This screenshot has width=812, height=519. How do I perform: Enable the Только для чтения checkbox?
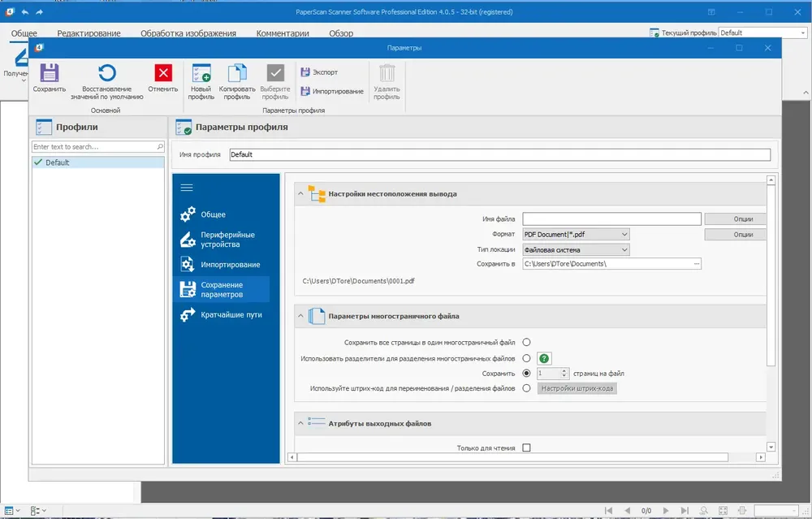(526, 448)
